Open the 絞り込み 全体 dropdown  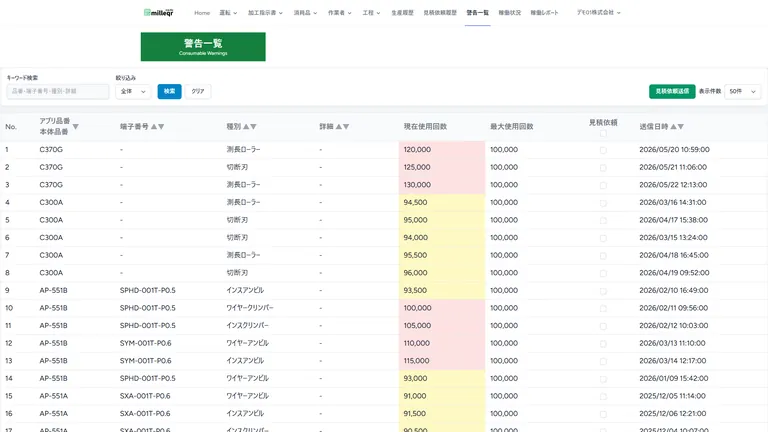(x=133, y=92)
